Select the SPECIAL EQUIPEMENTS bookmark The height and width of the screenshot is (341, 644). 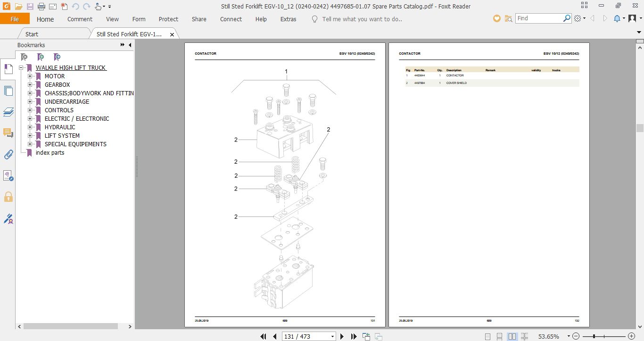(x=75, y=144)
